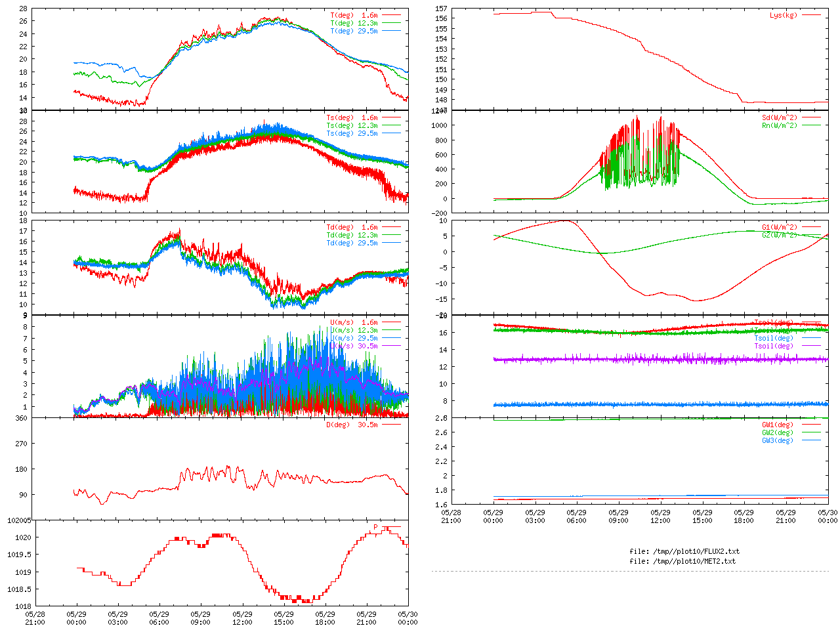Viewport: 840px width, 630px height.
Task: Click the file path /tmp//plot10/MET2.txt text
Action: (682, 561)
